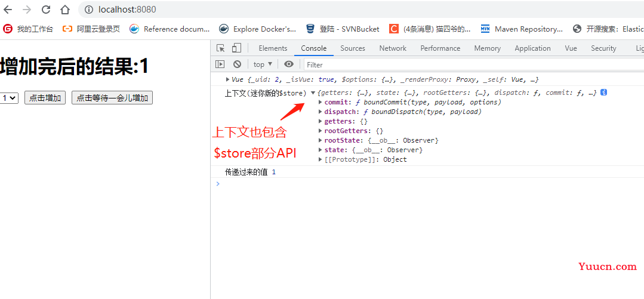This screenshot has height=299, width=644.
Task: Expand the rootState Observer property
Action: coord(321,140)
